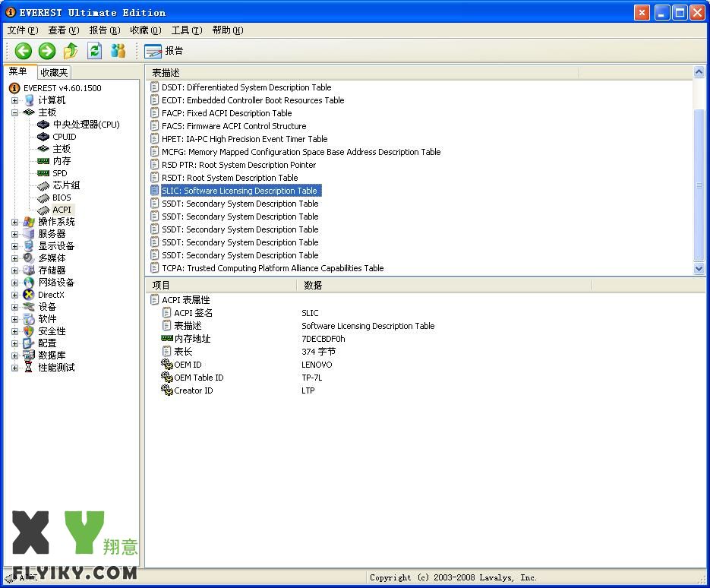Expand the 存储器 tree node
Viewport: 710px width, 588px height.
click(x=15, y=270)
